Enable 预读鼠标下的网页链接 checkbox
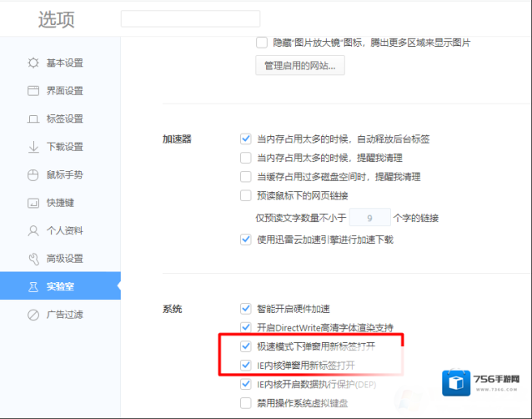Image resolution: width=532 pixels, height=419 pixels. pos(245,195)
